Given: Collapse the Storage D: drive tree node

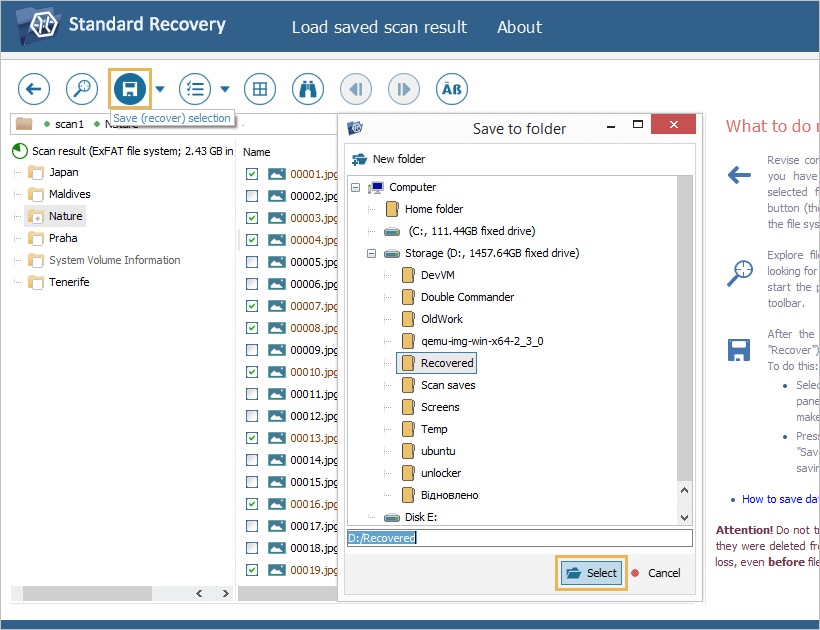Looking at the screenshot, I should point(372,253).
